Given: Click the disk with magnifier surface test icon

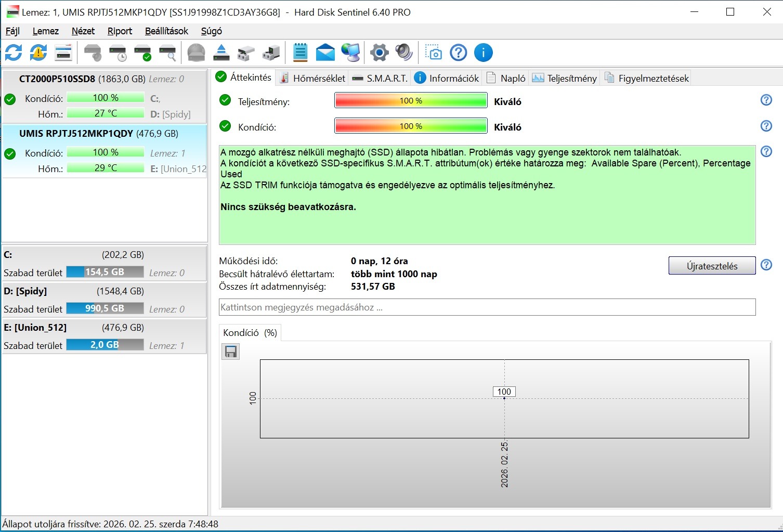Looking at the screenshot, I should (168, 53).
